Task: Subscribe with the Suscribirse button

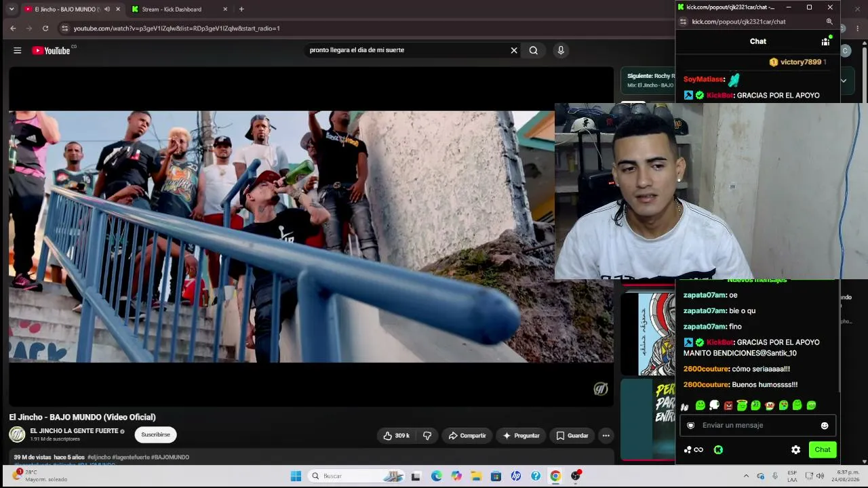Action: 156,434
